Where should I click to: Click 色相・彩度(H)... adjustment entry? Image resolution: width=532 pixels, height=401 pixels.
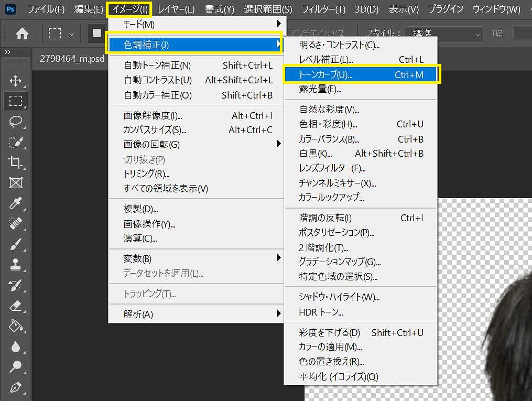pyautogui.click(x=361, y=124)
